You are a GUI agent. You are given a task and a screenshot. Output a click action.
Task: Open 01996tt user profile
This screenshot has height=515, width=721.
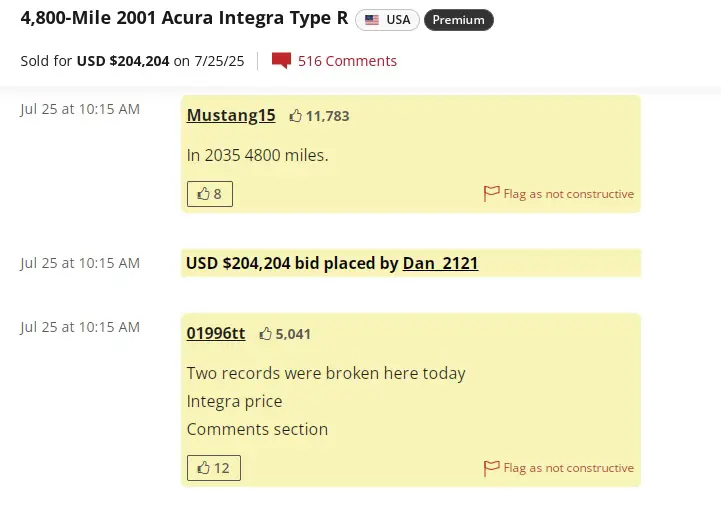pyautogui.click(x=216, y=333)
